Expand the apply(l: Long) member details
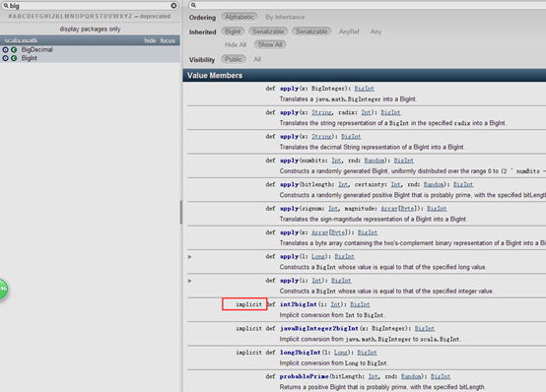The height and width of the screenshot is (392, 546). pos(190,257)
